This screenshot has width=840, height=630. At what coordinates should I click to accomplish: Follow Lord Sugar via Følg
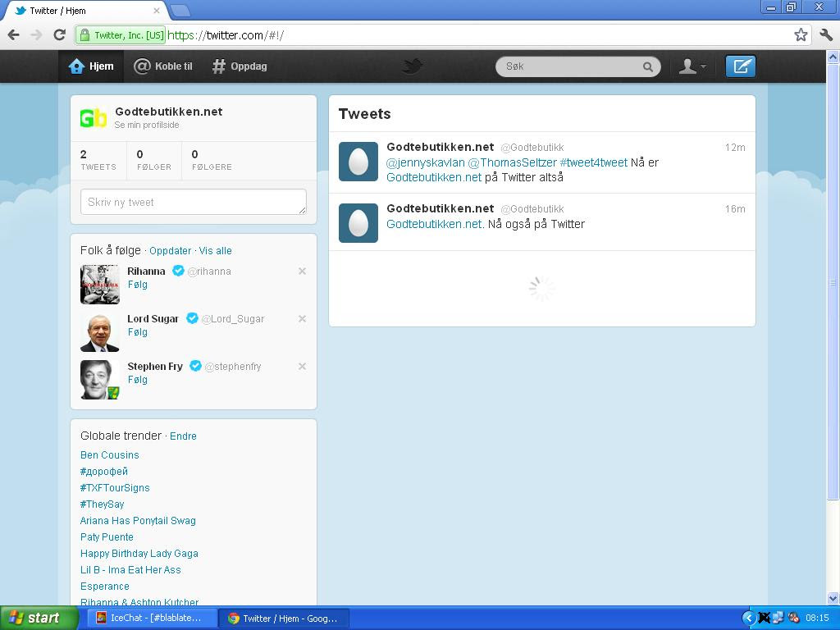click(138, 332)
